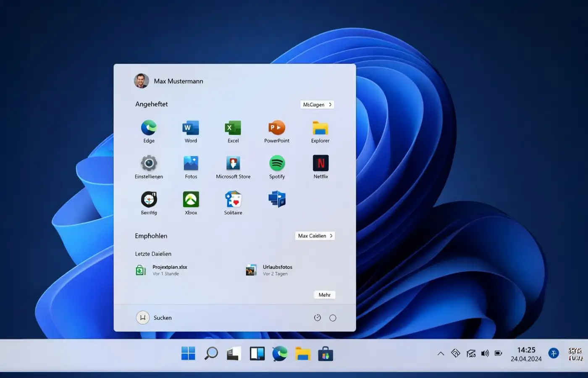Open the Explorer pinned app
Image resolution: width=588 pixels, height=378 pixels.
(x=320, y=128)
